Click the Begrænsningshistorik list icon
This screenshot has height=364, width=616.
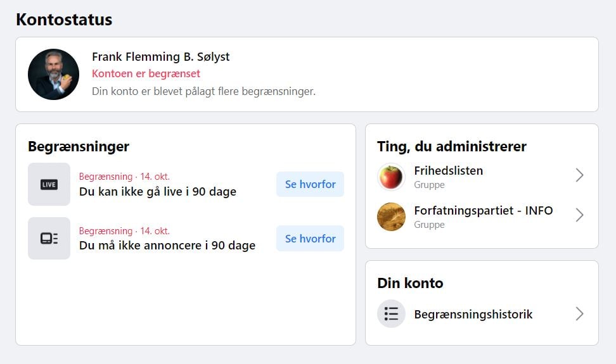click(391, 314)
